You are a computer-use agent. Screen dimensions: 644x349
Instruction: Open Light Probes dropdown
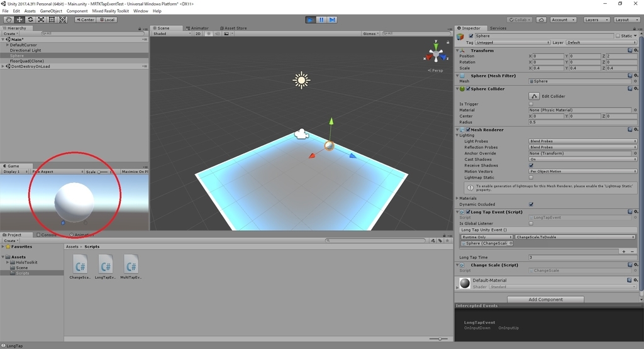[x=583, y=141]
